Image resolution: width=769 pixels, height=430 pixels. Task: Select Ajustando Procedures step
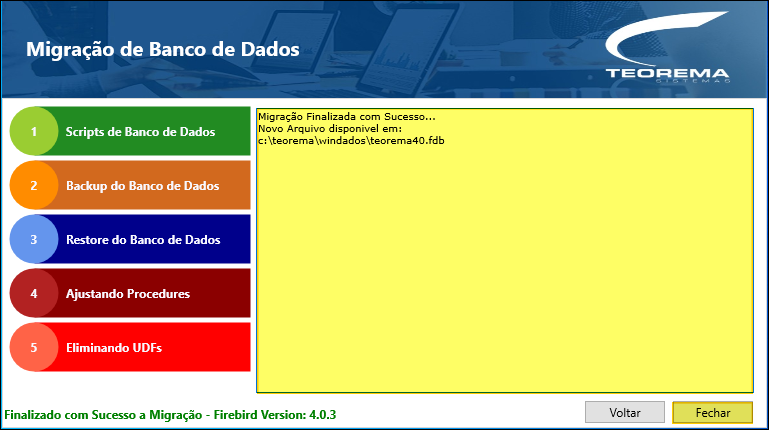click(128, 293)
